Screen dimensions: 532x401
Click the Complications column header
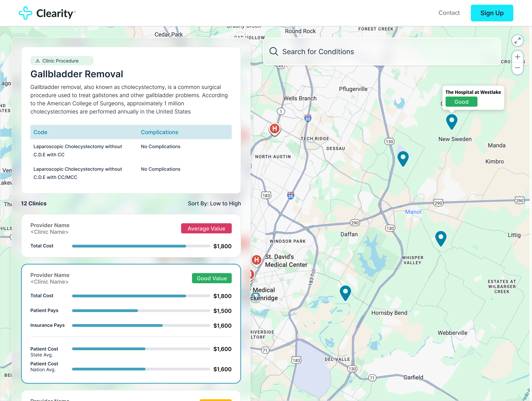159,132
